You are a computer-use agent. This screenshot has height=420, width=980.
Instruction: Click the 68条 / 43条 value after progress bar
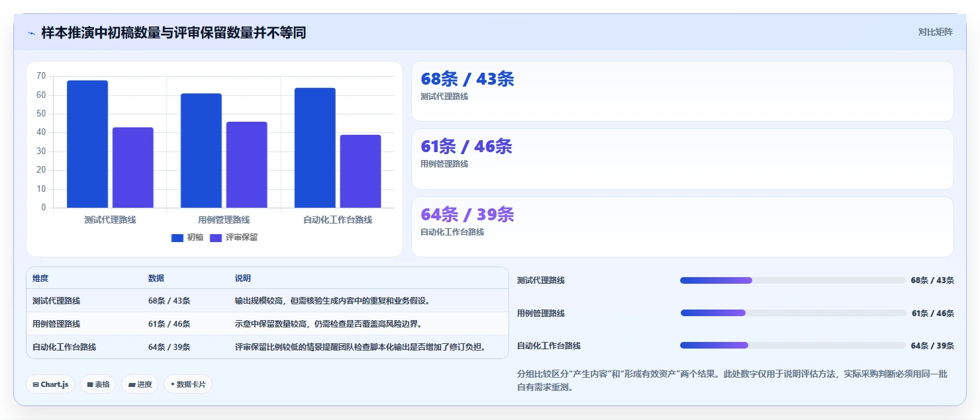[x=932, y=280]
